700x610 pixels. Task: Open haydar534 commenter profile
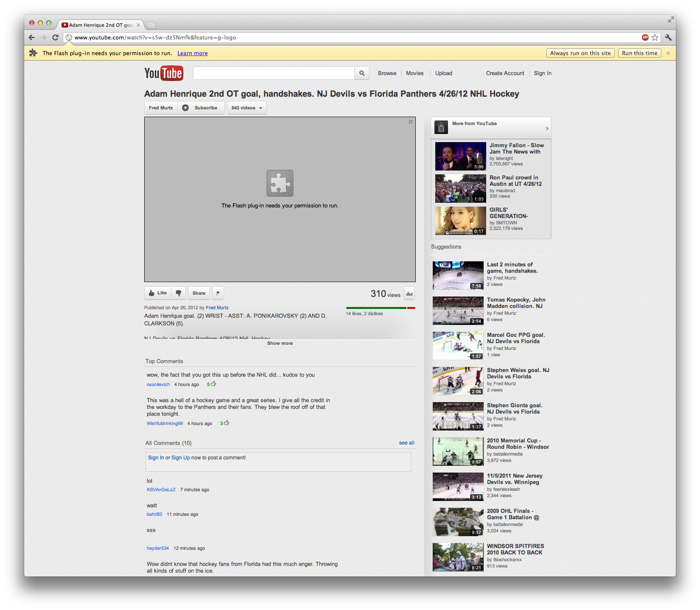(x=158, y=548)
